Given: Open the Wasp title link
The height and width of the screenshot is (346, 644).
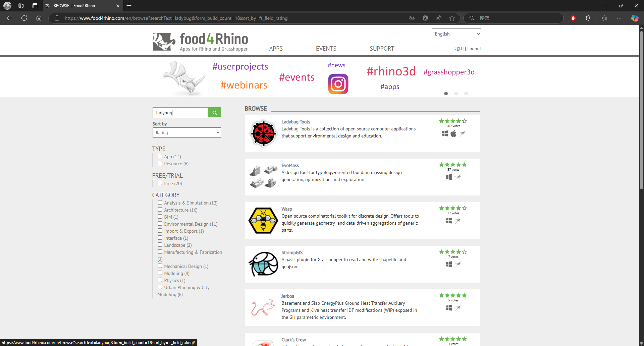Looking at the screenshot, I should point(287,209).
